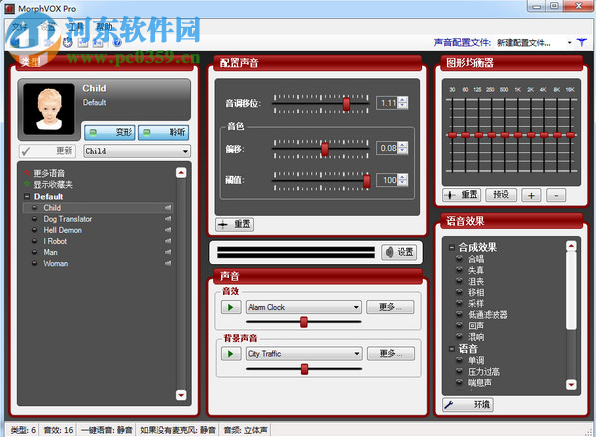Play the Alarm Clock sound effect
The height and width of the screenshot is (437, 596).
tap(231, 307)
